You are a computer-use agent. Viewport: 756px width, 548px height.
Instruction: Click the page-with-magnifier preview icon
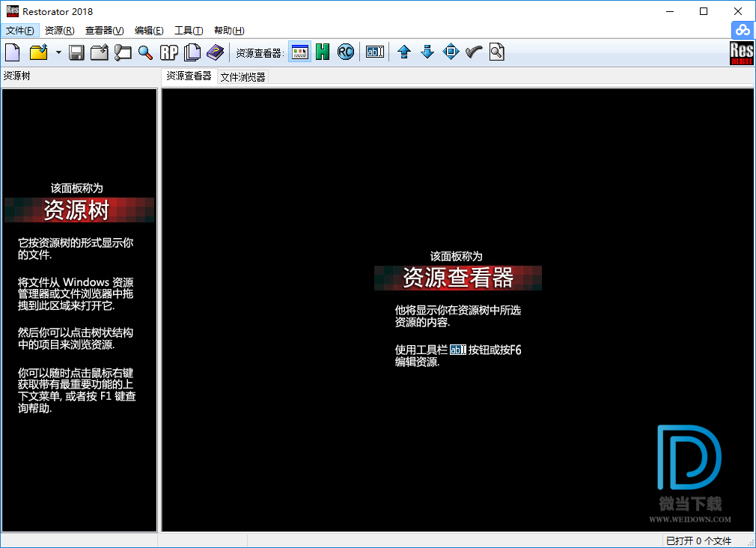coord(496,52)
